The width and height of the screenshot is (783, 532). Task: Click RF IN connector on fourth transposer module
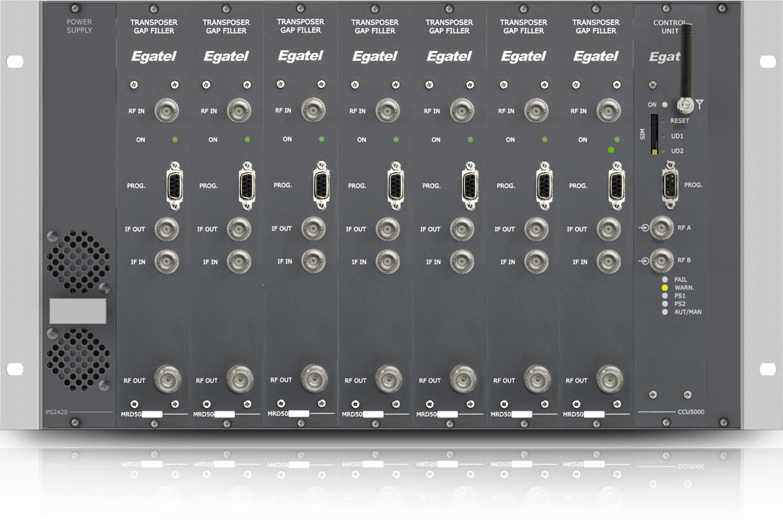point(388,111)
